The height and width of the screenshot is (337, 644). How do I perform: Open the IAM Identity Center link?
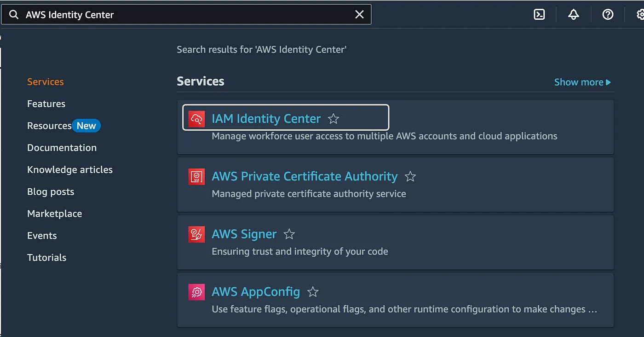(266, 119)
